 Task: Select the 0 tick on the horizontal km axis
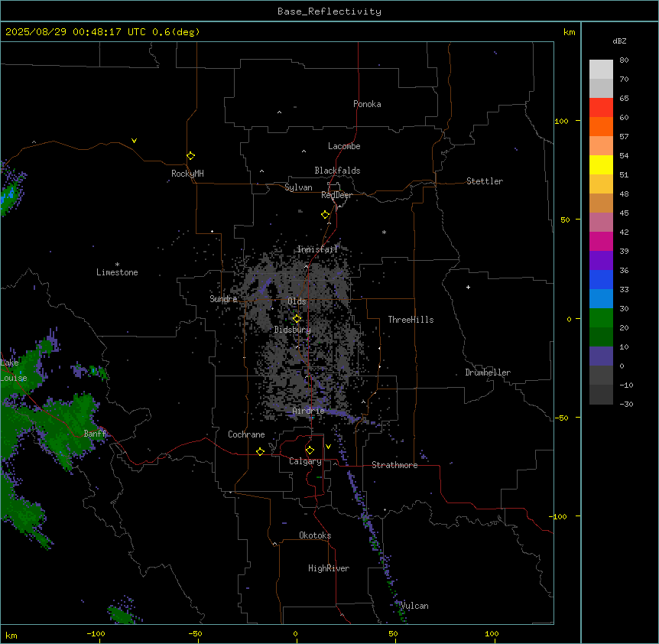pyautogui.click(x=295, y=633)
